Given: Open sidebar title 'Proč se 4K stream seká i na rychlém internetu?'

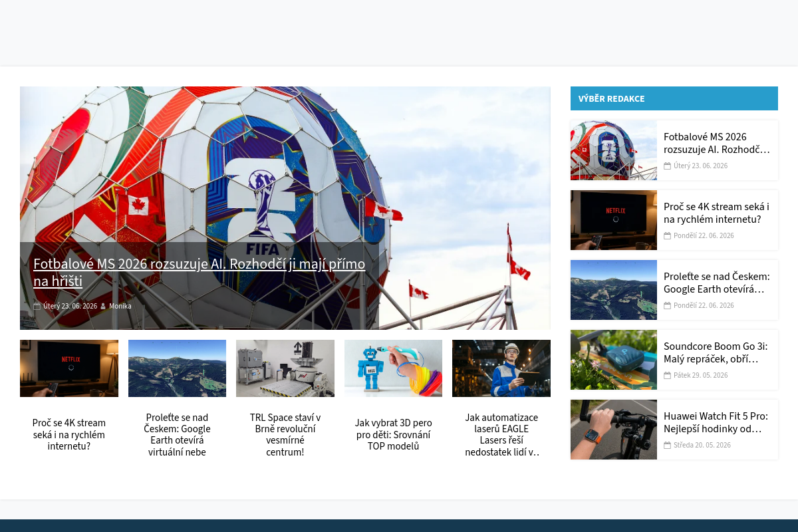Looking at the screenshot, I should [717, 213].
